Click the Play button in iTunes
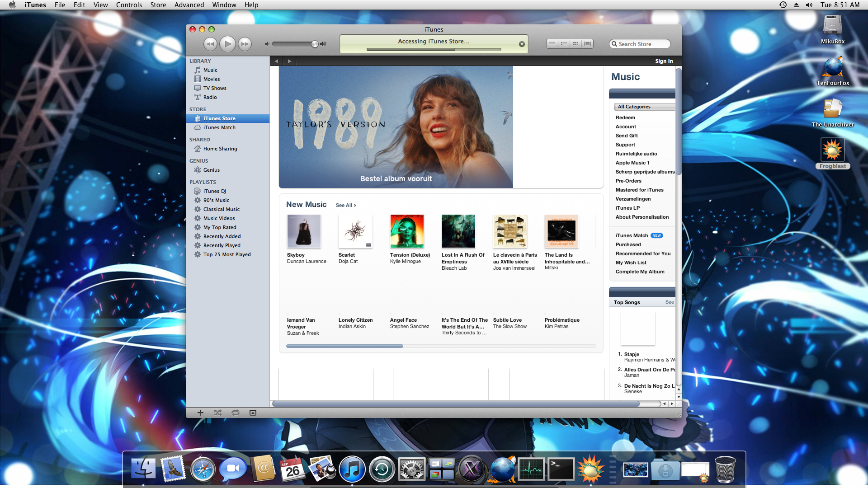This screenshot has height=488, width=868. [227, 44]
